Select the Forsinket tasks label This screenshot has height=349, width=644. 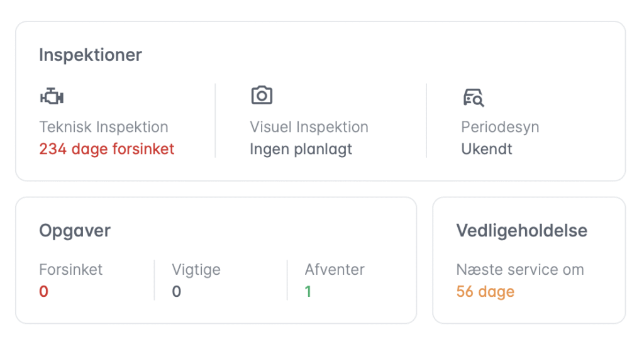click(70, 270)
